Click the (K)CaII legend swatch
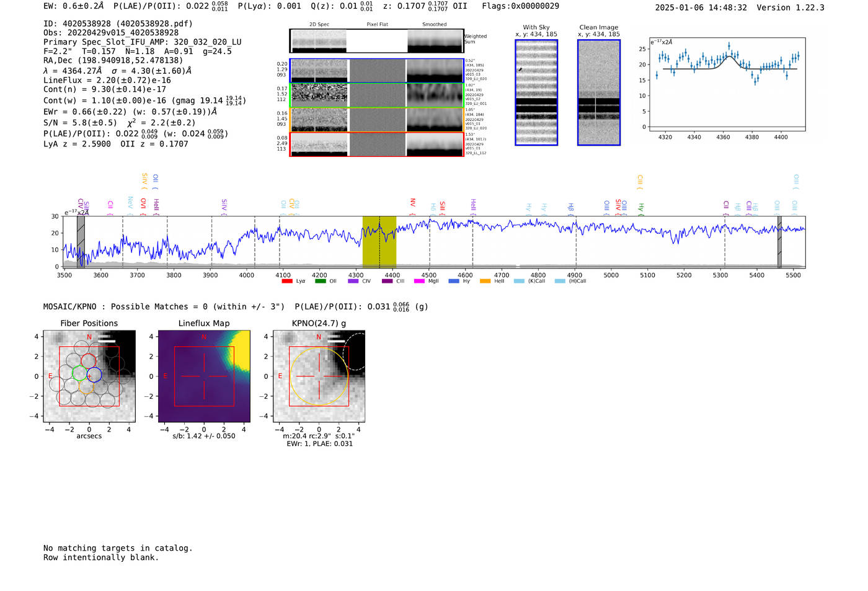This screenshot has width=868, height=591. [519, 281]
